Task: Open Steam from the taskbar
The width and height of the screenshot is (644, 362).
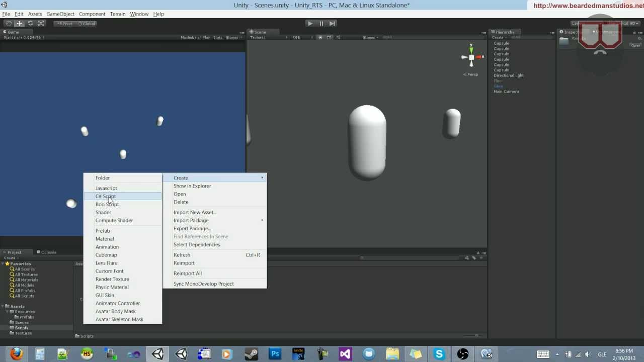Action: click(251, 354)
